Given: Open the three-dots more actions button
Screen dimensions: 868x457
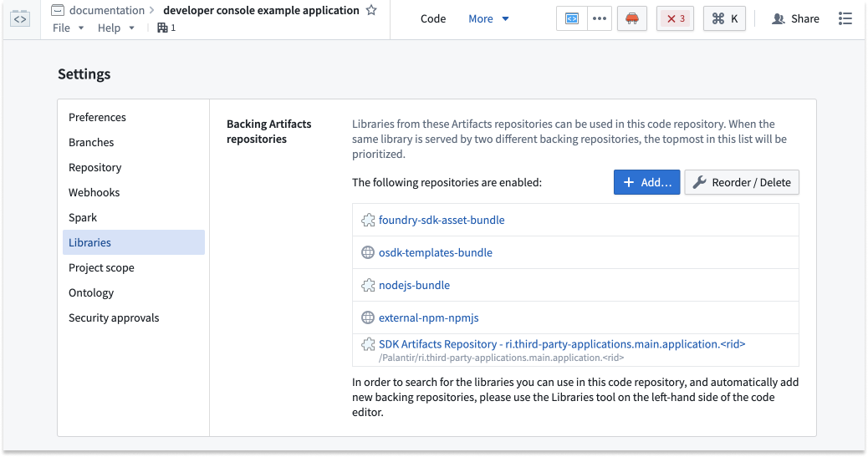Looking at the screenshot, I should (600, 19).
